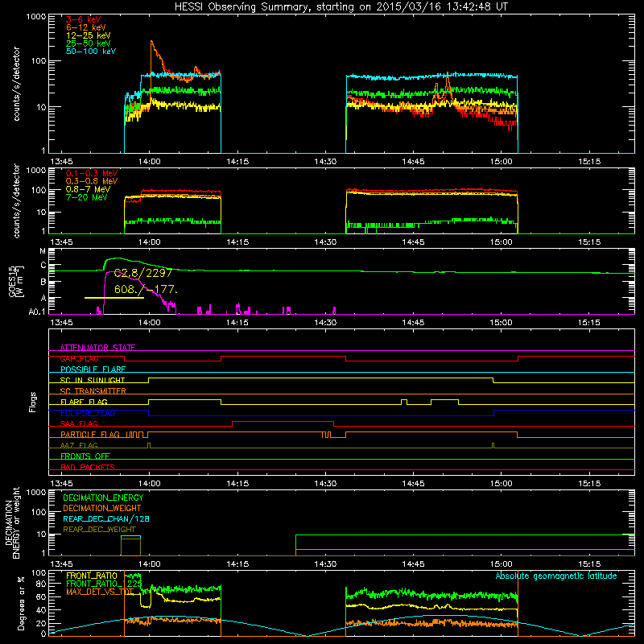Select the GAP_FLAG label
The width and height of the screenshot is (644, 644).
coord(79,358)
